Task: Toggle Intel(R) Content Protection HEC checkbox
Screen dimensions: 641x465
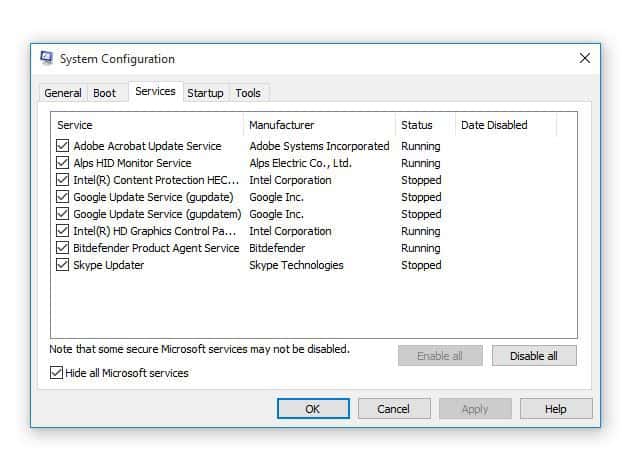Action: pyautogui.click(x=62, y=180)
